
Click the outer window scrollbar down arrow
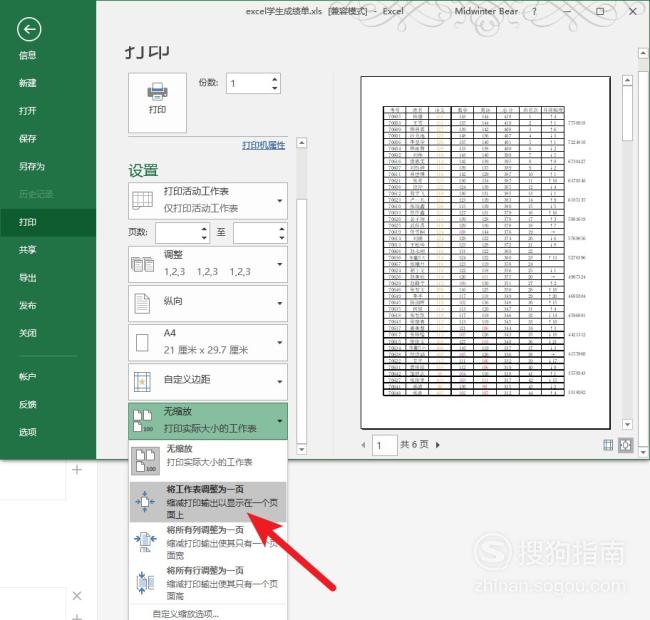pos(643,452)
